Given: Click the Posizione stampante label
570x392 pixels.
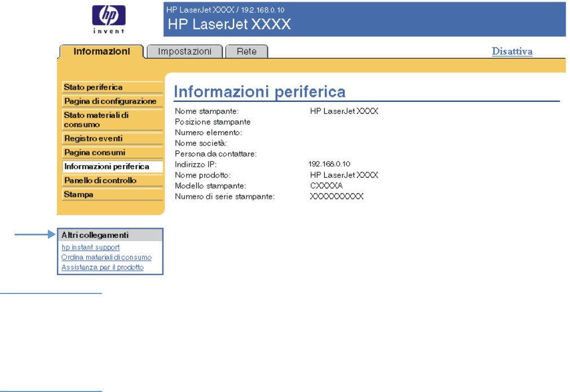Looking at the screenshot, I should pos(213,122).
